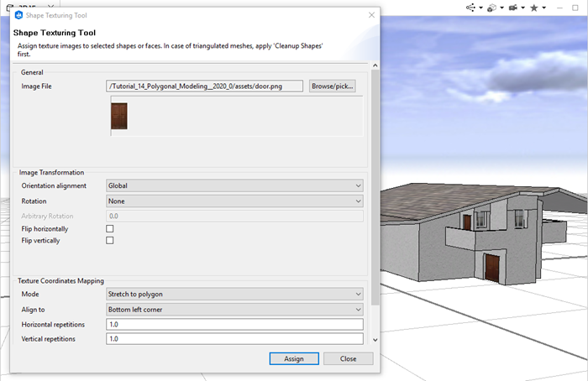Close the Shape Texturing Tool dialog with X
The width and height of the screenshot is (588, 381).
coord(371,15)
